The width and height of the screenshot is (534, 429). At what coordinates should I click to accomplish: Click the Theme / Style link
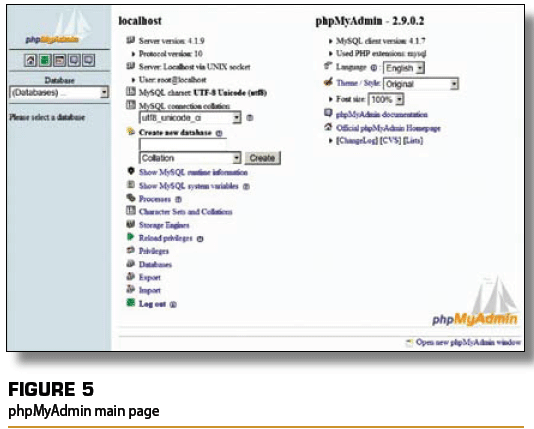click(x=358, y=83)
